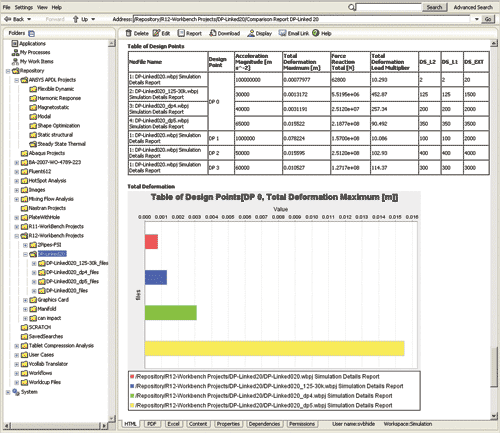Open the Help question mark icon
This screenshot has width=500, height=433.
(x=316, y=33)
